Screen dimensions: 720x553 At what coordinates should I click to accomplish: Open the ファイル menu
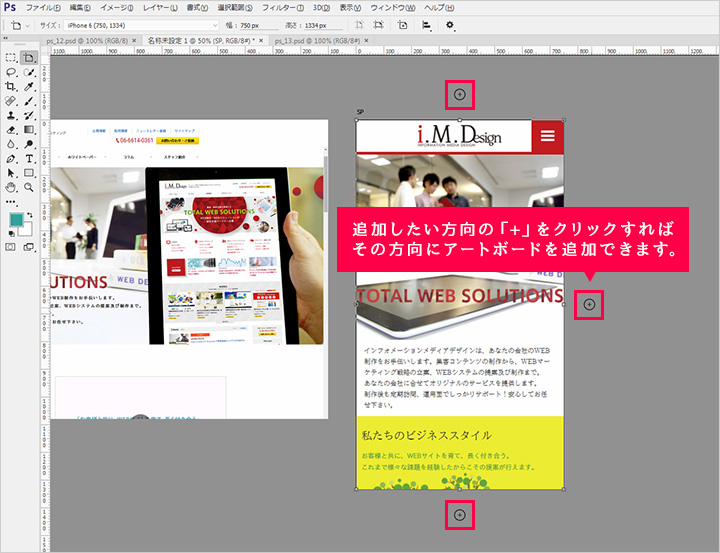43,8
